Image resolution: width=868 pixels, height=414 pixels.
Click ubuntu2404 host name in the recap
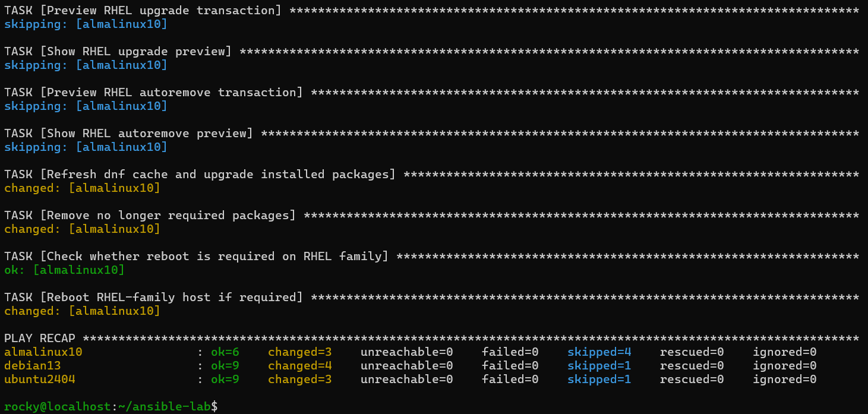[40, 380]
